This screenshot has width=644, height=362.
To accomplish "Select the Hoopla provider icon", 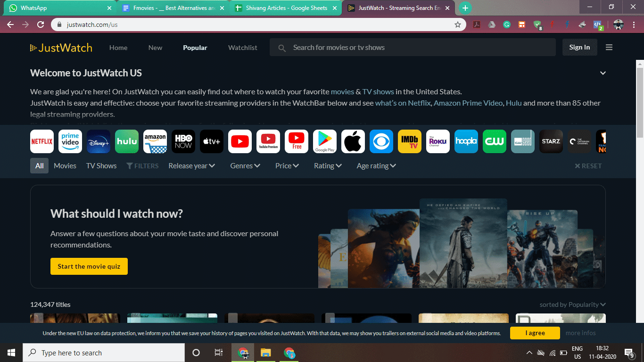I will [466, 141].
